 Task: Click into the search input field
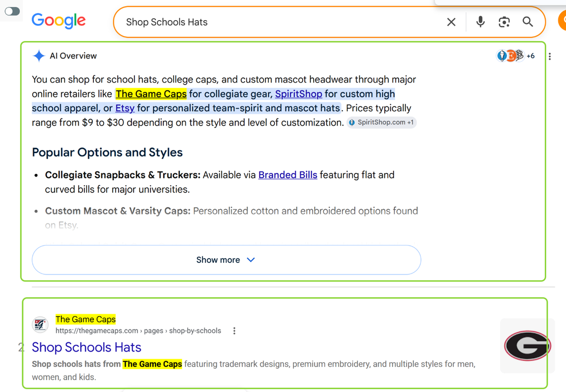coord(283,22)
